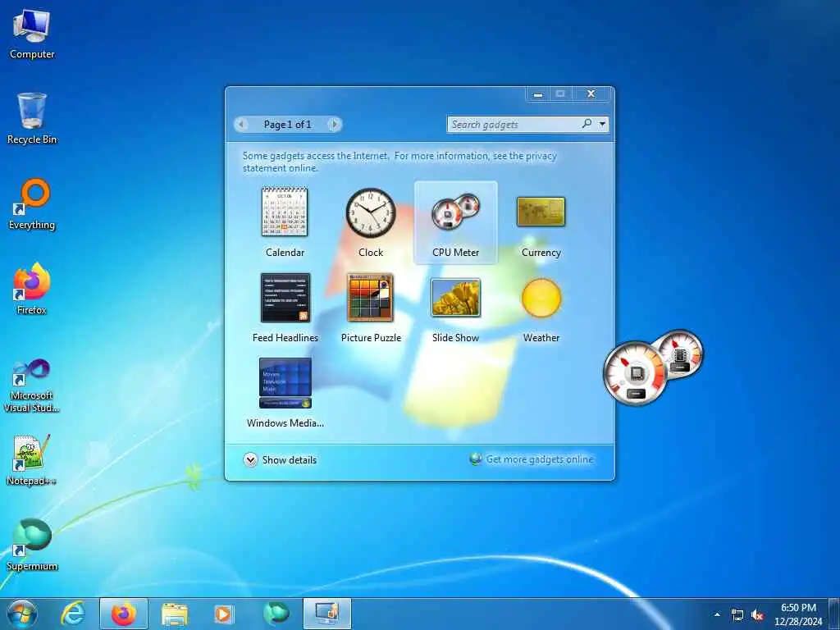Click Firefox in the taskbar
The height and width of the screenshot is (630, 840).
coord(123,614)
